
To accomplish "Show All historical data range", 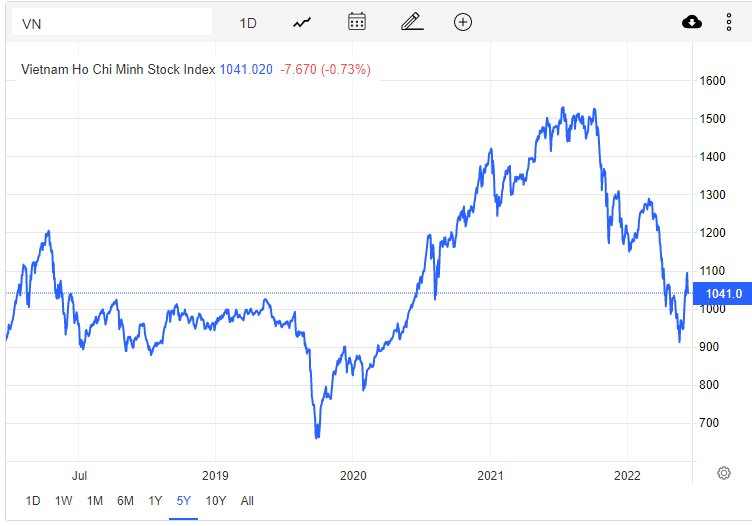I will (248, 501).
